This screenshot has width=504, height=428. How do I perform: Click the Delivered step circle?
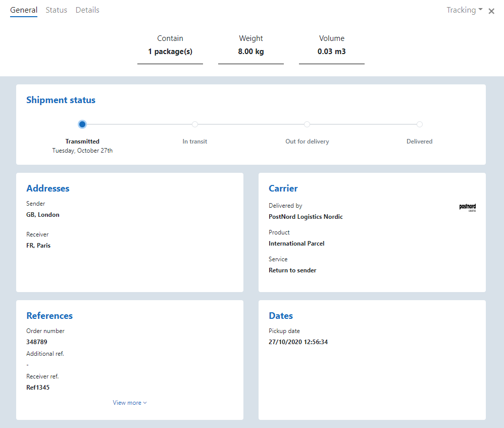(420, 124)
